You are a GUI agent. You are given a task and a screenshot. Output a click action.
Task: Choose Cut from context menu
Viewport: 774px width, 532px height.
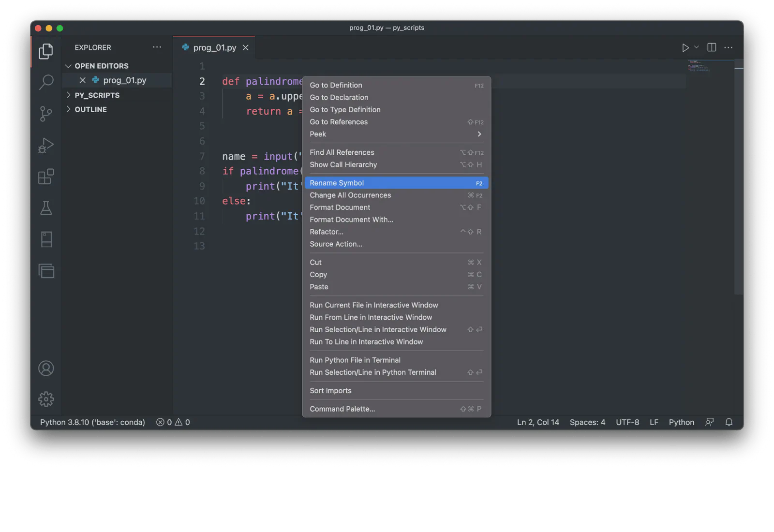point(396,262)
